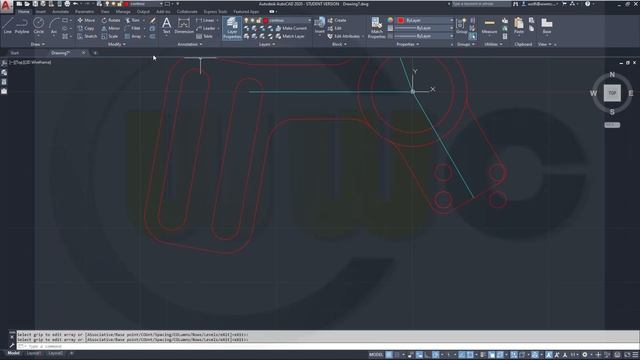Click the Group tool

(461, 26)
